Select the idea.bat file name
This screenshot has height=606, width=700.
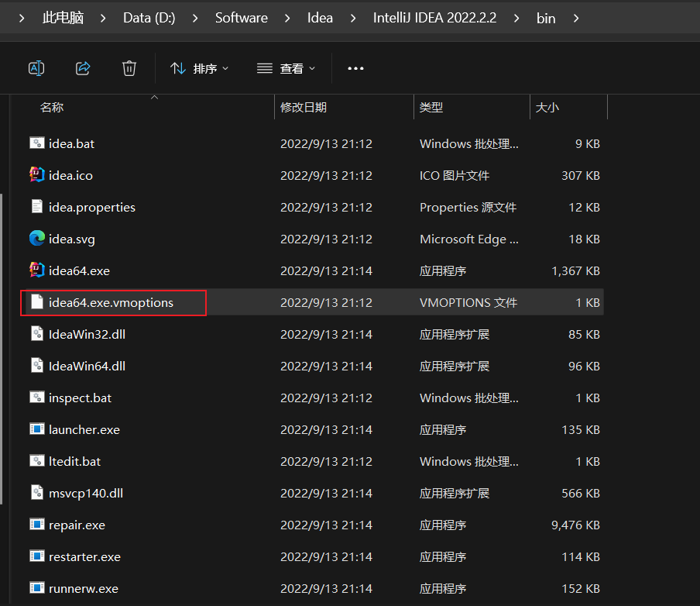point(71,143)
